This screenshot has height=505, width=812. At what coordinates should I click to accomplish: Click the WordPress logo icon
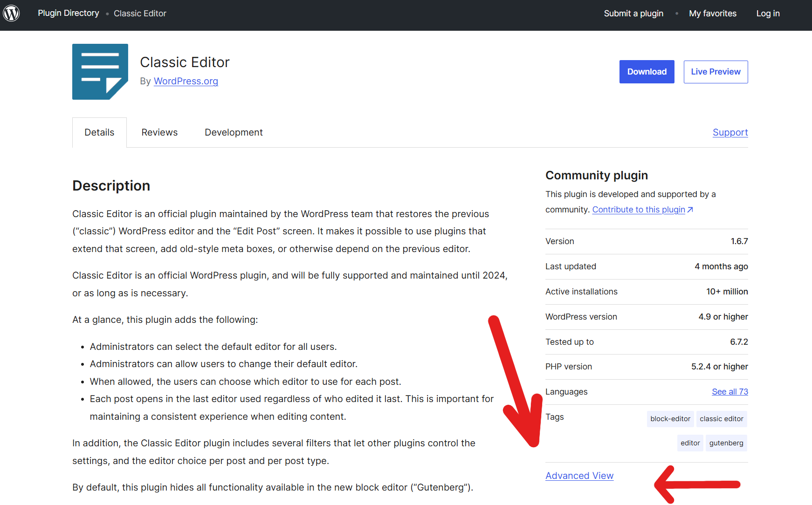[x=11, y=13]
